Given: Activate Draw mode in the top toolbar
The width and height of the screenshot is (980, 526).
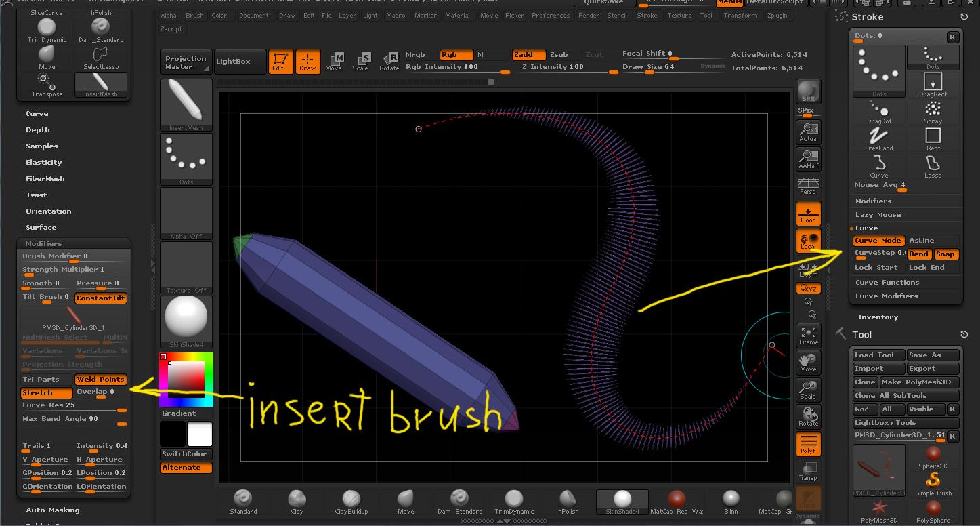Looking at the screenshot, I should [307, 61].
